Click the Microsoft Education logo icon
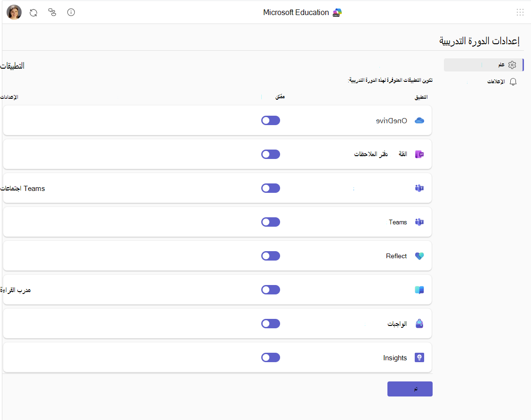Viewport: 531px width, 420px height. click(x=337, y=13)
